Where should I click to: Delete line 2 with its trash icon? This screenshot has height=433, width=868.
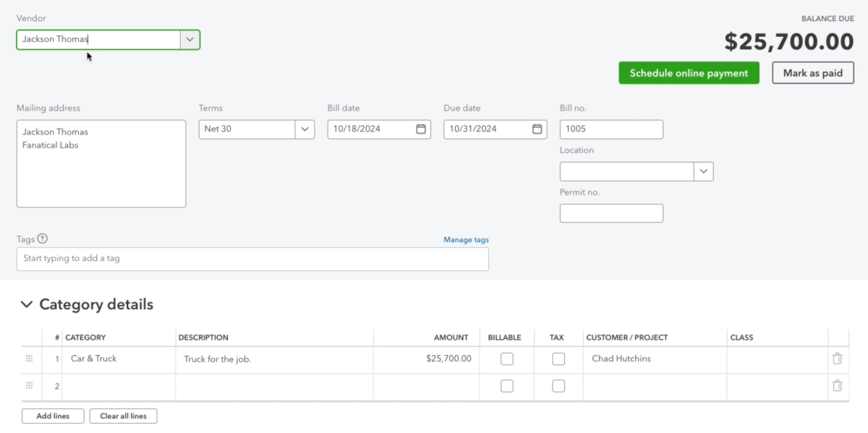coord(837,386)
